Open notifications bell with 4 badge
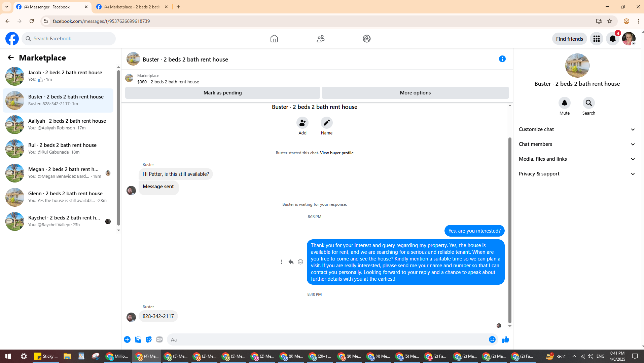The width and height of the screenshot is (644, 363). (613, 39)
